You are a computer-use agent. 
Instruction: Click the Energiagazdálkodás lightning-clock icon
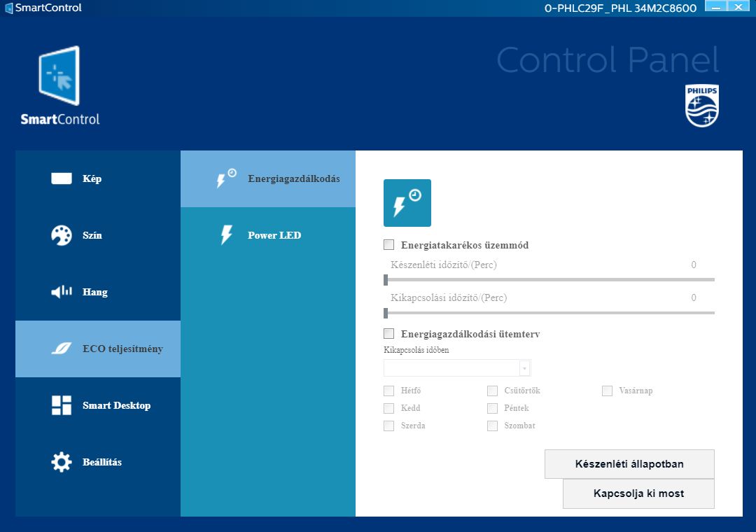[x=226, y=178]
